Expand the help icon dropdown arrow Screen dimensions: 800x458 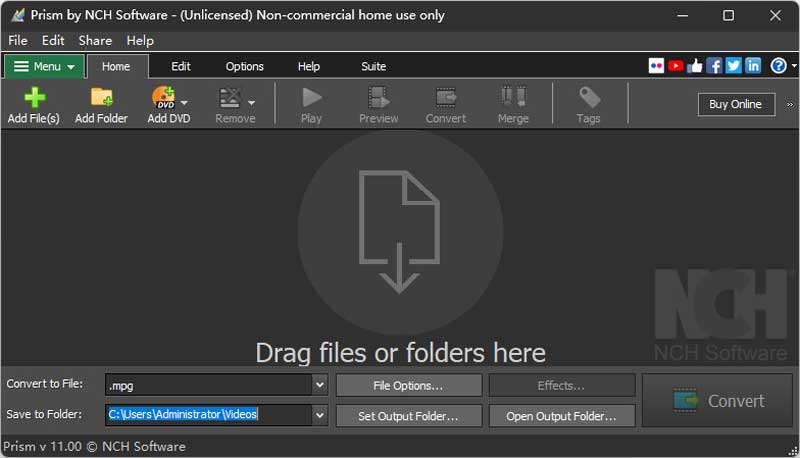coord(794,66)
